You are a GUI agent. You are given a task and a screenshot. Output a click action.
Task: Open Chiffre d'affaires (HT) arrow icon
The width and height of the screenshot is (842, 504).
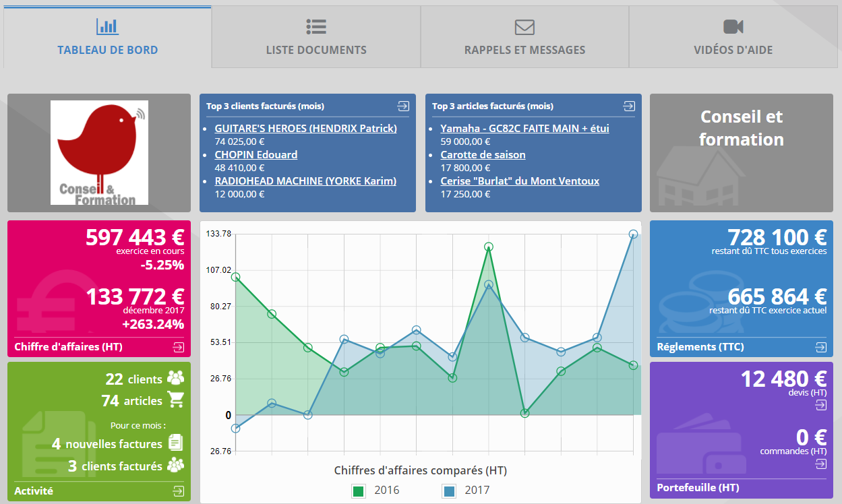tap(178, 347)
